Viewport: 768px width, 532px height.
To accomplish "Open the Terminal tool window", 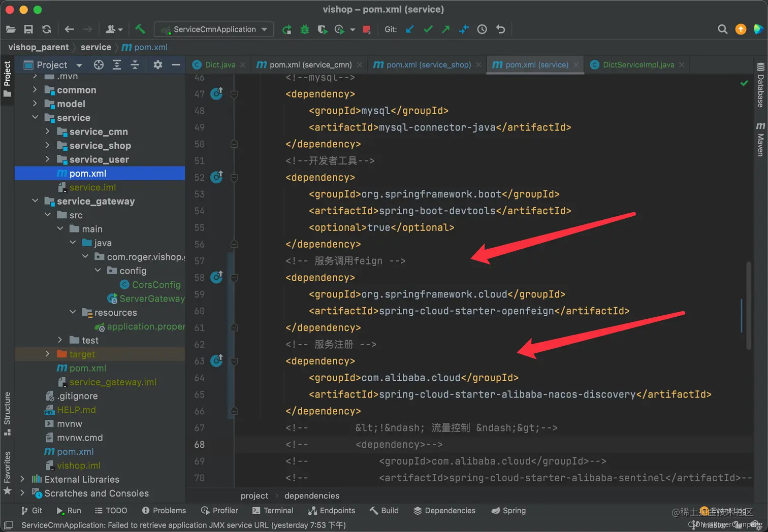I will (273, 510).
